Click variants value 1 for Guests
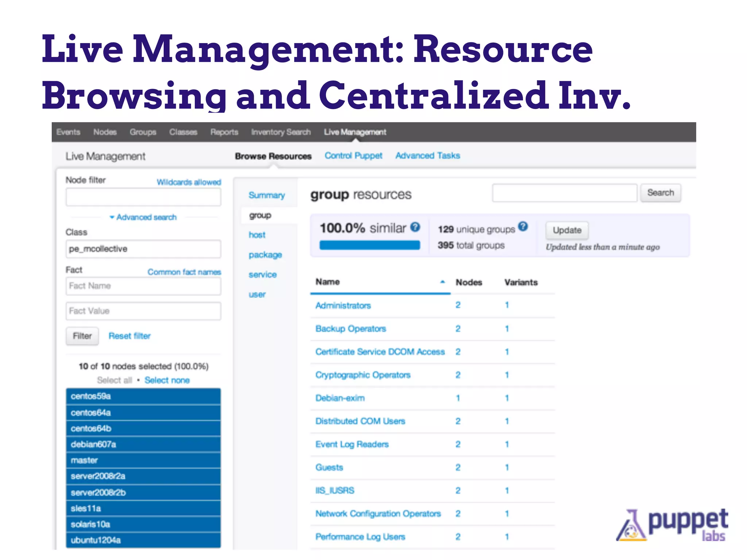Screen dimensions: 747x560 coord(507,467)
